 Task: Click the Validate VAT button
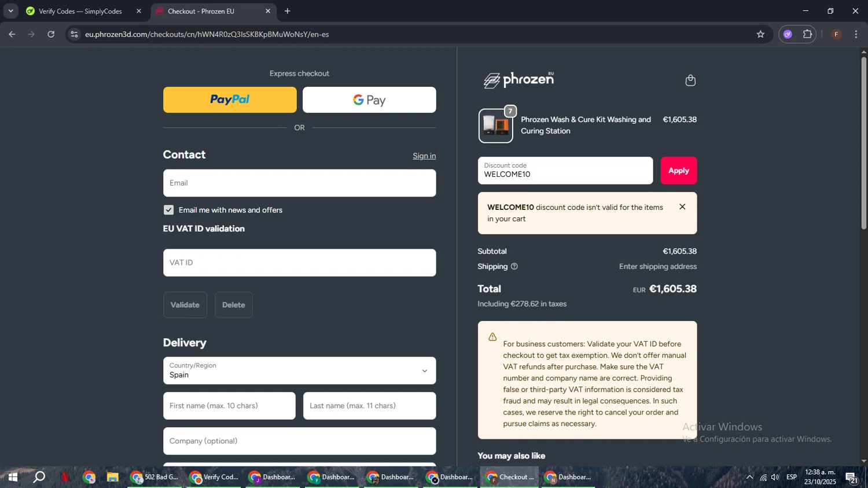coord(185,305)
